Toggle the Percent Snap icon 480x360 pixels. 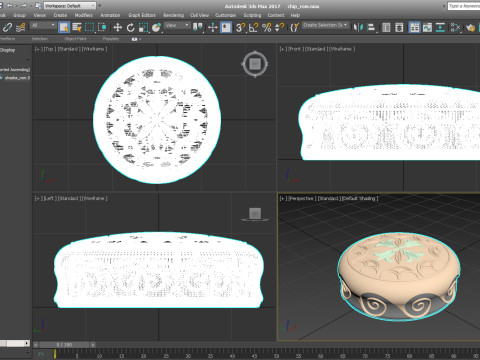click(267, 27)
